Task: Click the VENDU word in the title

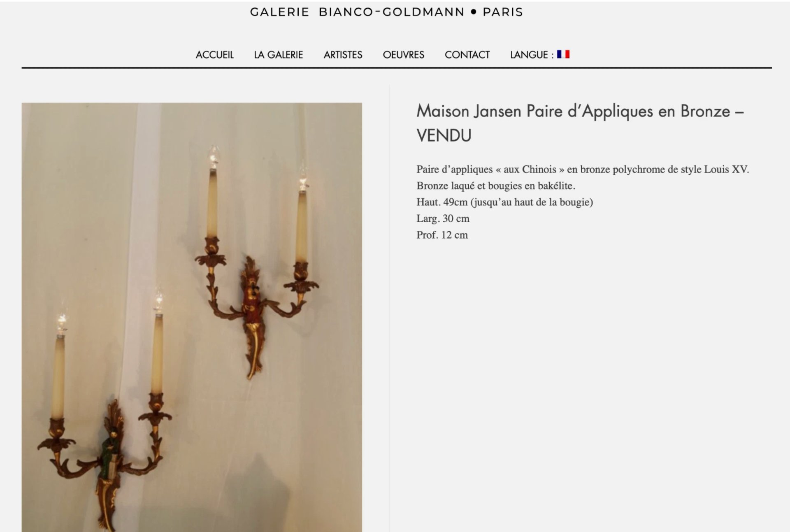Action: pyautogui.click(x=444, y=135)
